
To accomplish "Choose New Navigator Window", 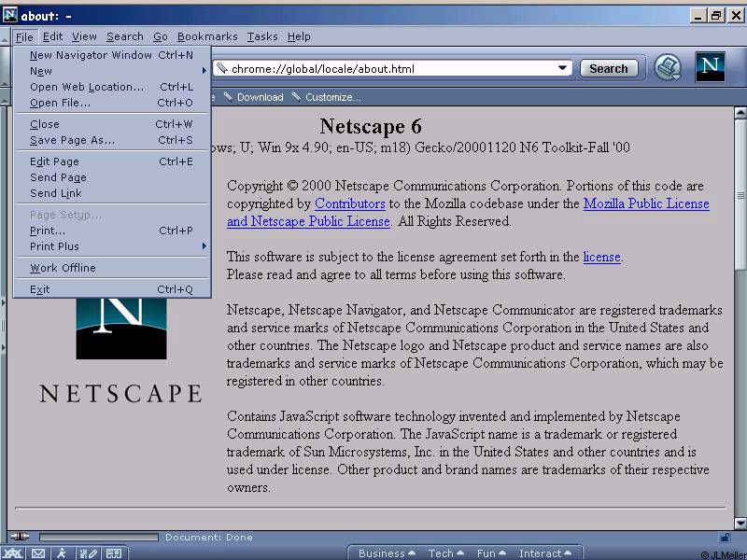I will pos(112,55).
